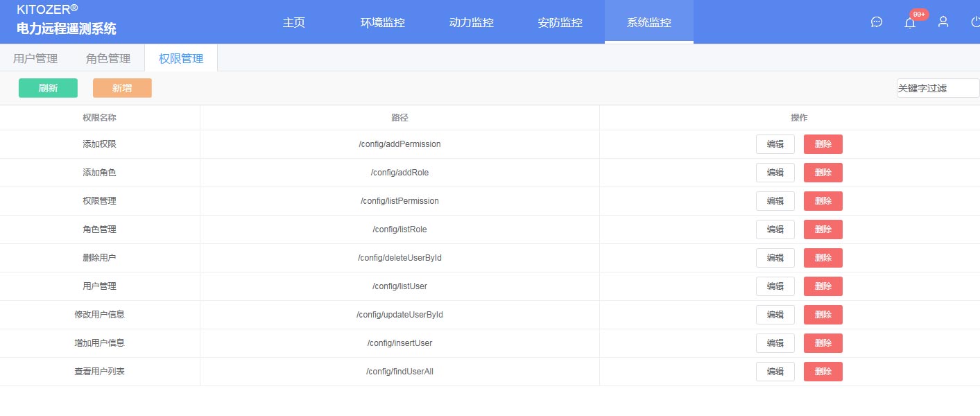Click the user profile icon

(943, 22)
